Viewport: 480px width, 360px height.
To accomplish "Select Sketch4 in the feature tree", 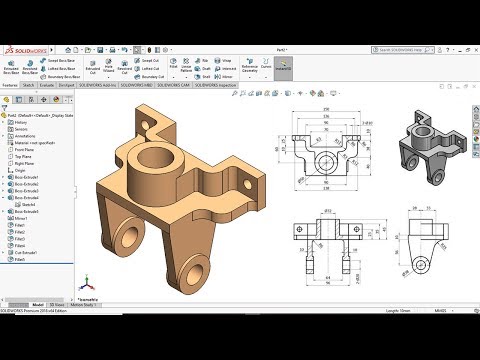I will coord(26,205).
